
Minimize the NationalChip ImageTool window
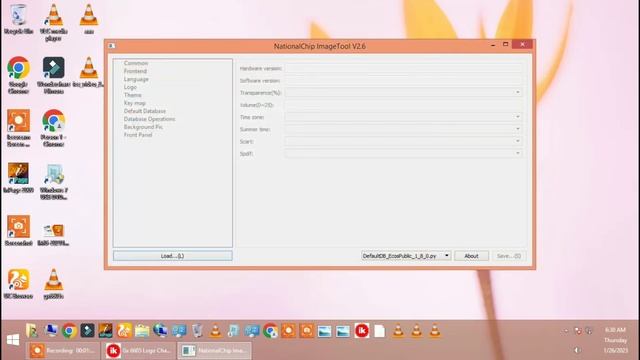pyautogui.click(x=493, y=44)
